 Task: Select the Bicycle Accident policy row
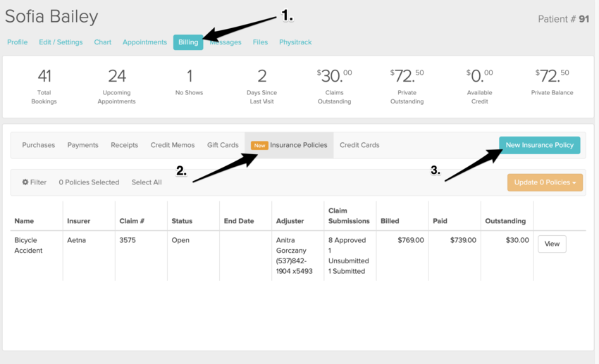[x=28, y=245]
